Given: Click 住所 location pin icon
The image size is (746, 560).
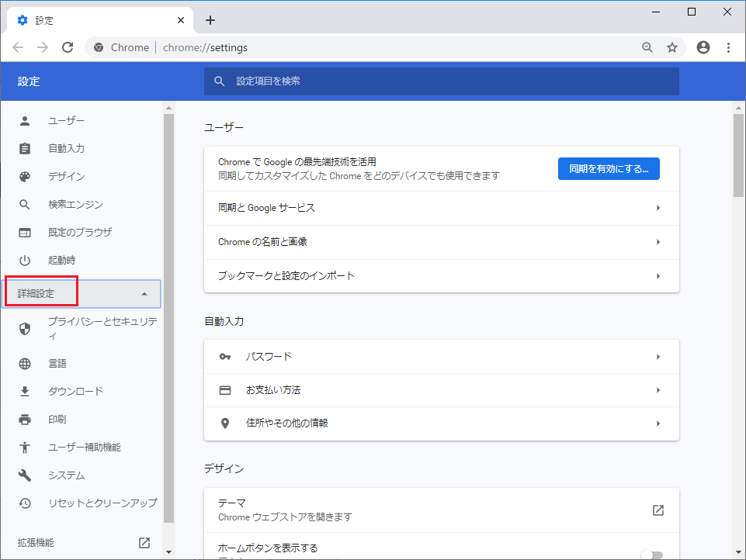Looking at the screenshot, I should (225, 423).
